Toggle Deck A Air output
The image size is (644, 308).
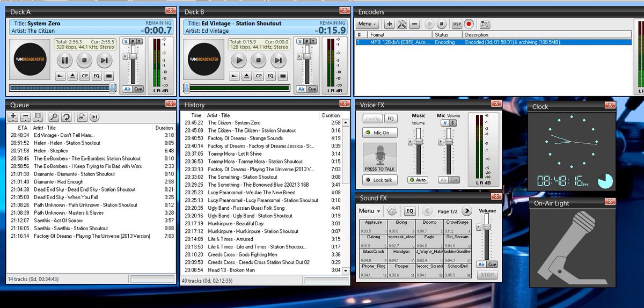(127, 89)
